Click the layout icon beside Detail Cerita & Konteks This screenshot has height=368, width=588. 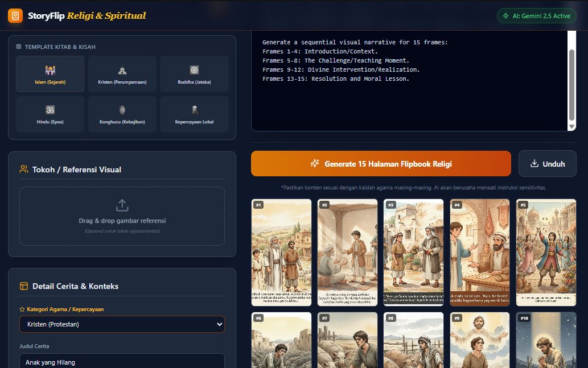coord(24,286)
